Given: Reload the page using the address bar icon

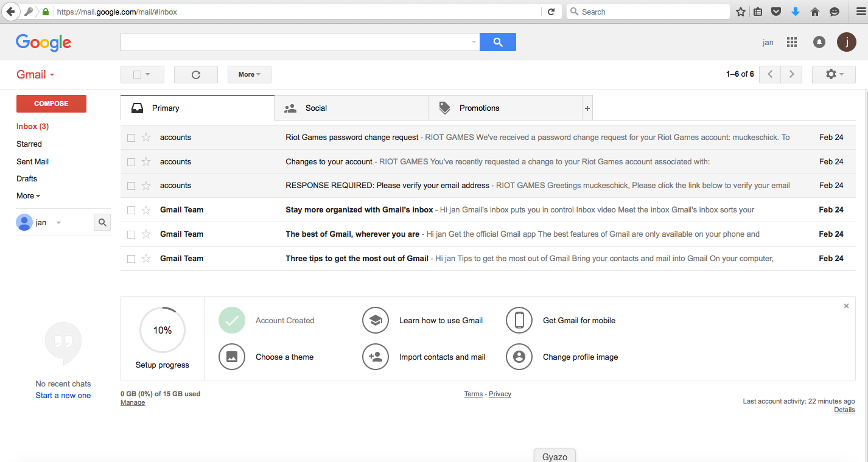Looking at the screenshot, I should 551,12.
